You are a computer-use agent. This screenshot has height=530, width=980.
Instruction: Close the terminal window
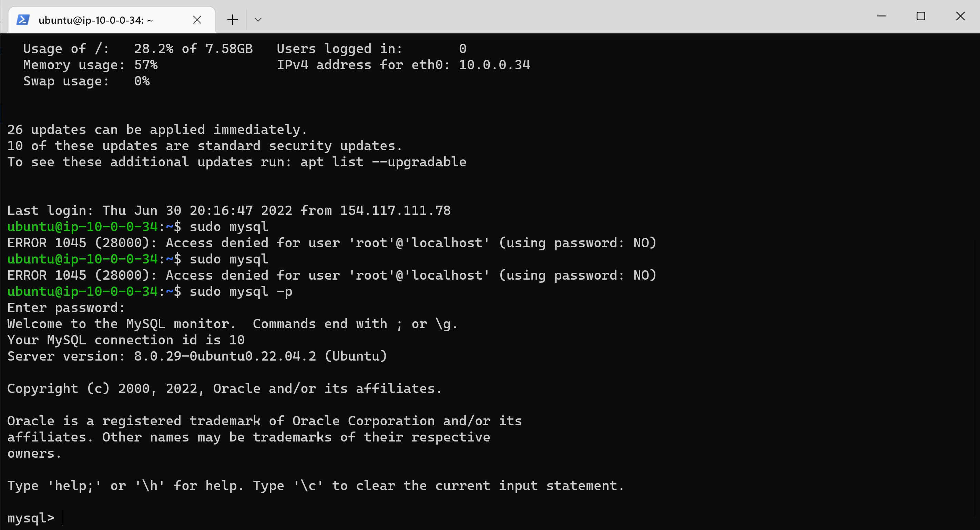click(x=961, y=16)
